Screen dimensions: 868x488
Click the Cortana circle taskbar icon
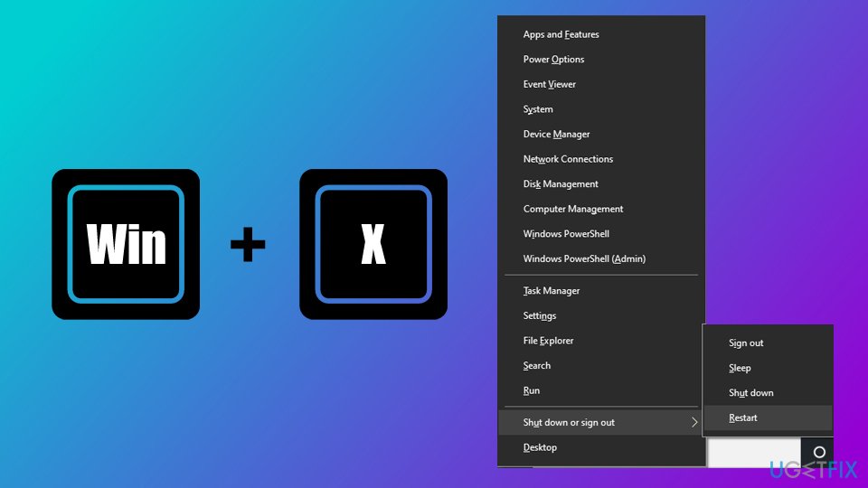click(x=819, y=452)
